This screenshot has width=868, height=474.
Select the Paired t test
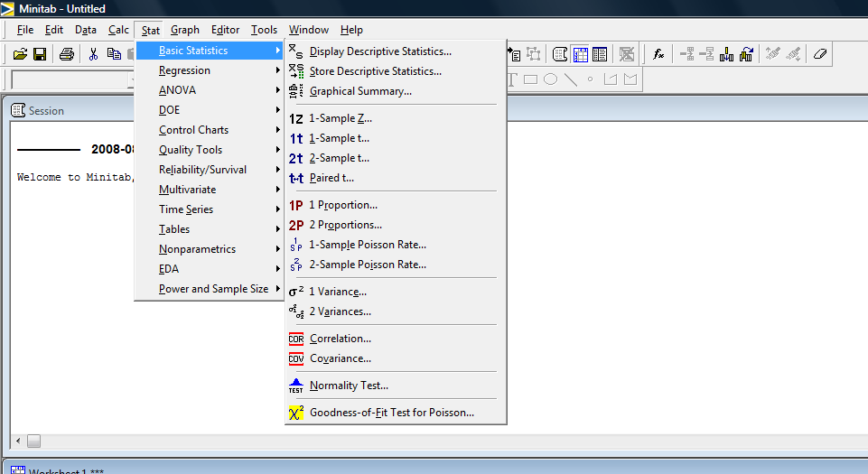pos(396,178)
